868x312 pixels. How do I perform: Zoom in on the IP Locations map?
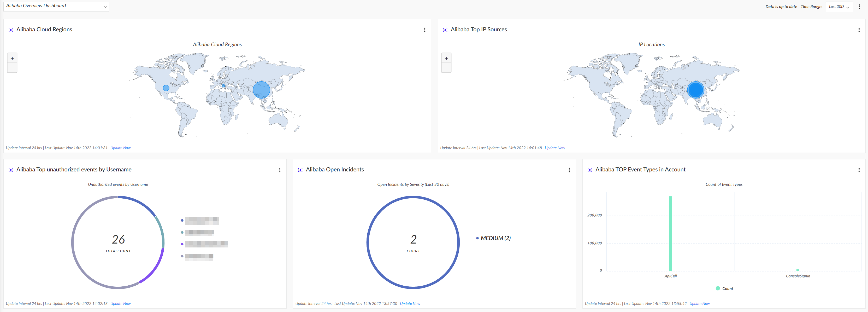click(446, 58)
